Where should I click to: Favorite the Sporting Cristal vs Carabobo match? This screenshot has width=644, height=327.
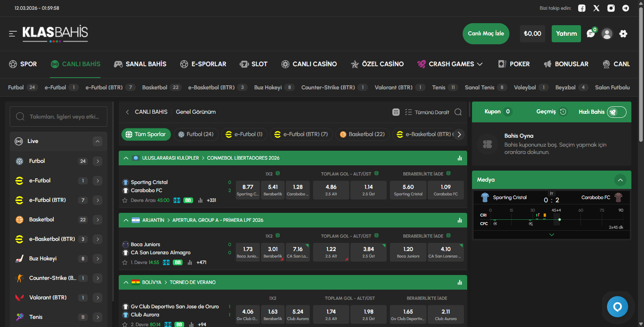coord(125,200)
